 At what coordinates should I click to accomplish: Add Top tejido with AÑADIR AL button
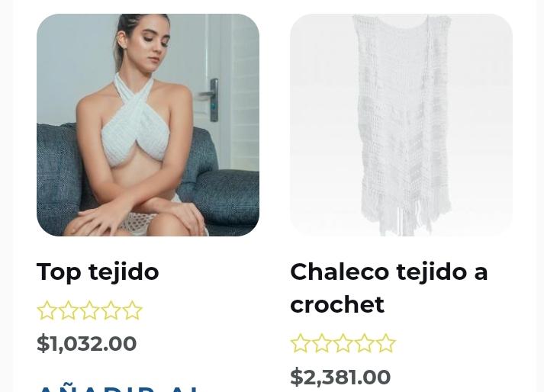(x=118, y=388)
